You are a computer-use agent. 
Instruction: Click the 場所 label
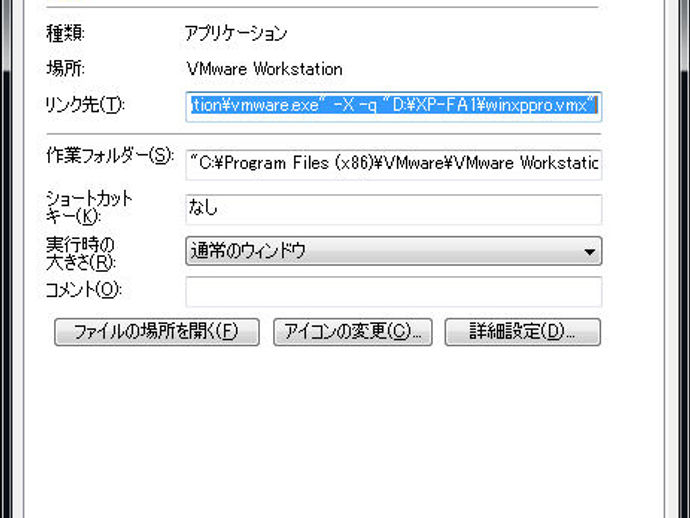tap(65, 69)
